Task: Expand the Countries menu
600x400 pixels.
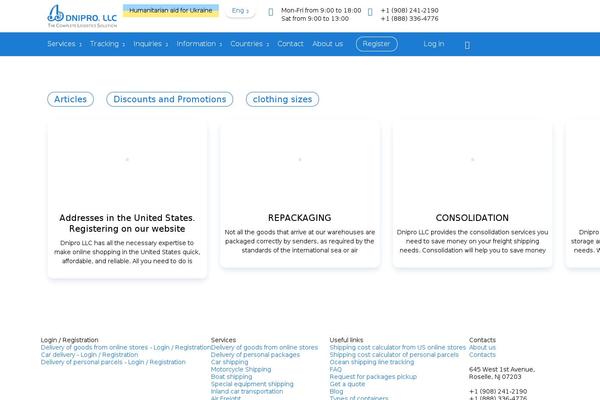Action: pyautogui.click(x=249, y=44)
